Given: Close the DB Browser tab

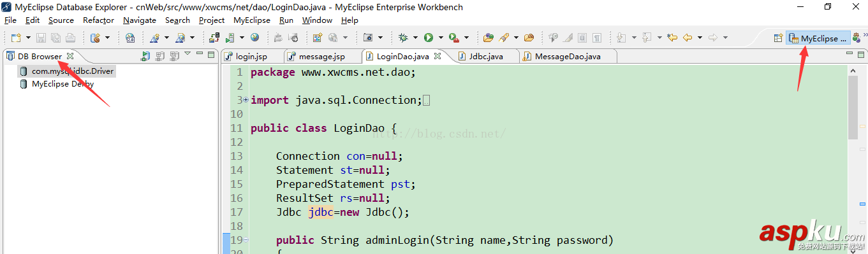Looking at the screenshot, I should (70, 56).
